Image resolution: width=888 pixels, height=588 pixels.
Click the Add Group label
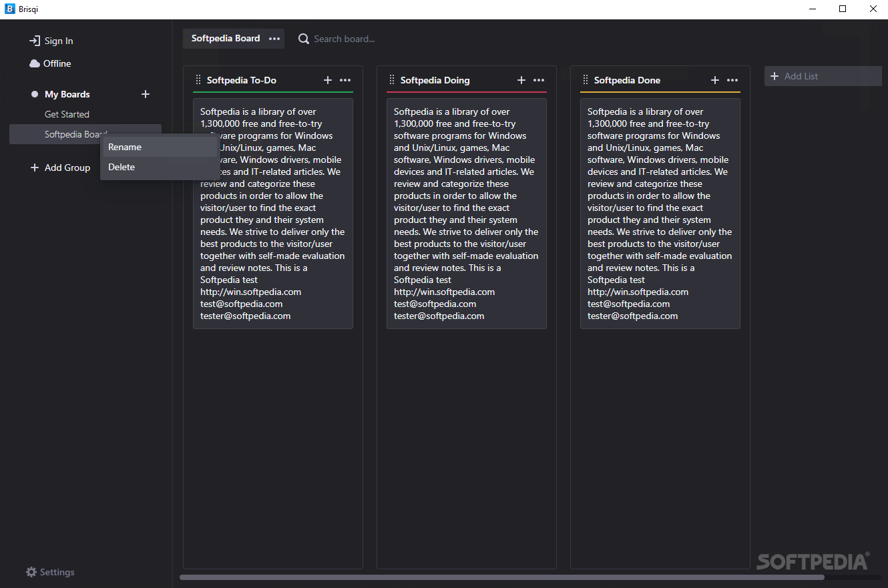pyautogui.click(x=67, y=168)
